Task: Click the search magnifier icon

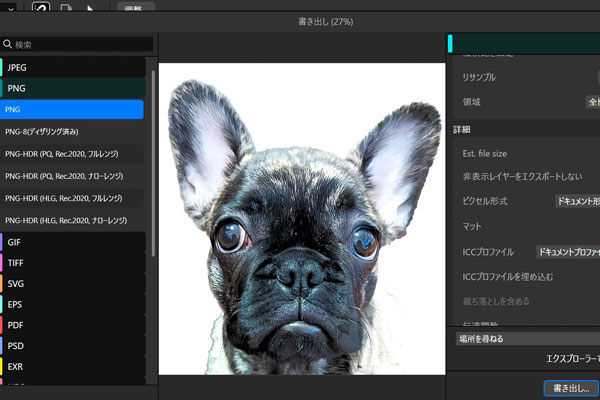Action: (x=7, y=44)
